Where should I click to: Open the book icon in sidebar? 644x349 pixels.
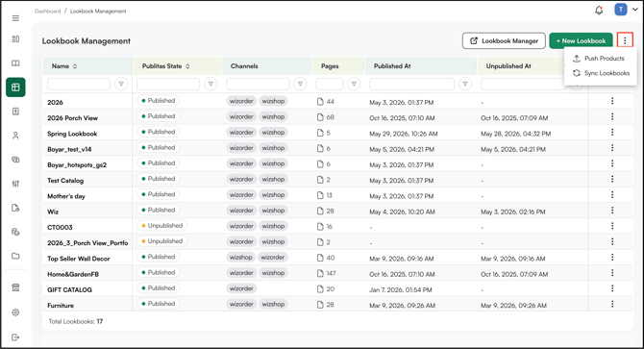pos(15,63)
